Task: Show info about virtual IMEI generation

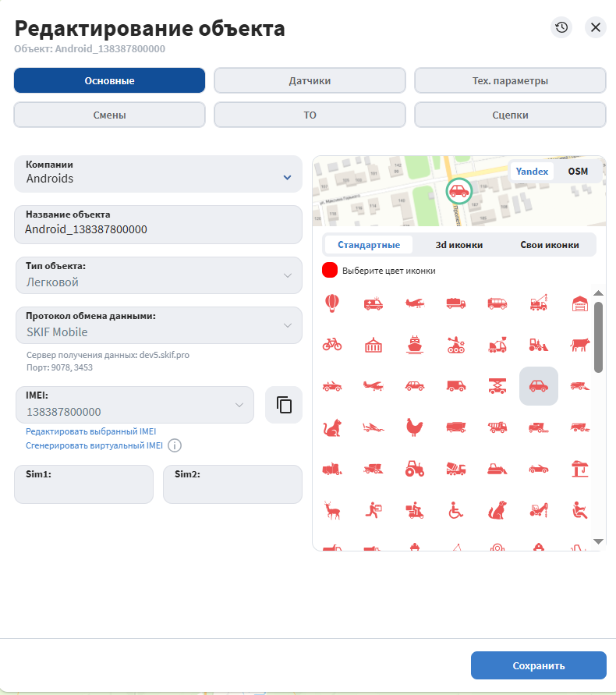Action: click(x=175, y=445)
